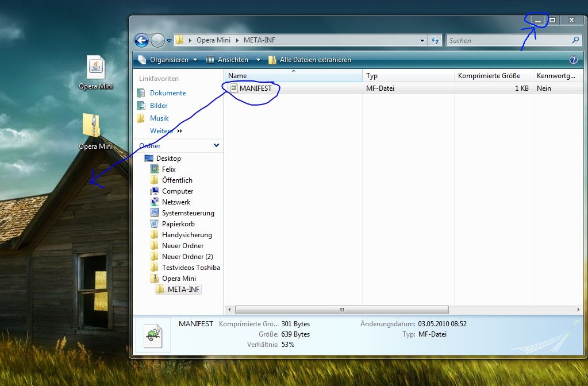Select Felix in the folder tree
Screen dimensions: 588x386
(169, 169)
